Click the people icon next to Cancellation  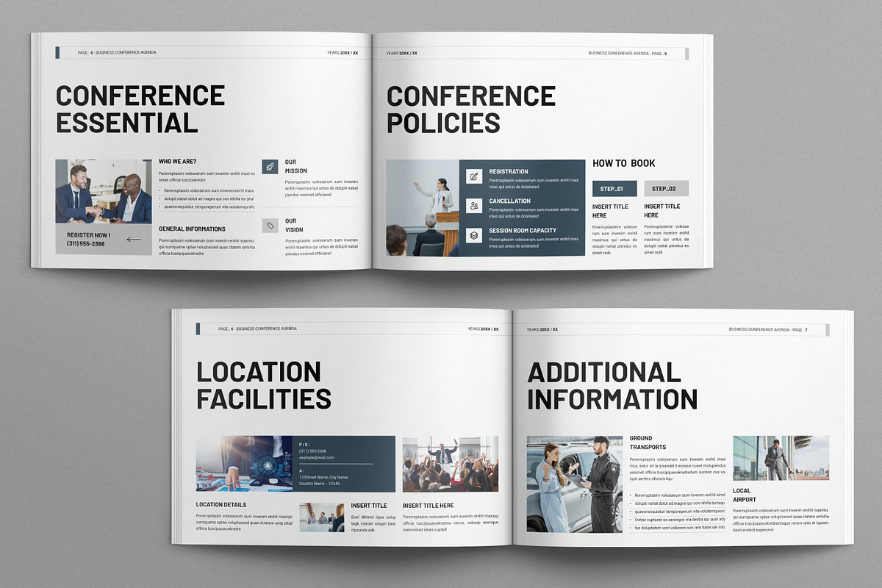[474, 206]
